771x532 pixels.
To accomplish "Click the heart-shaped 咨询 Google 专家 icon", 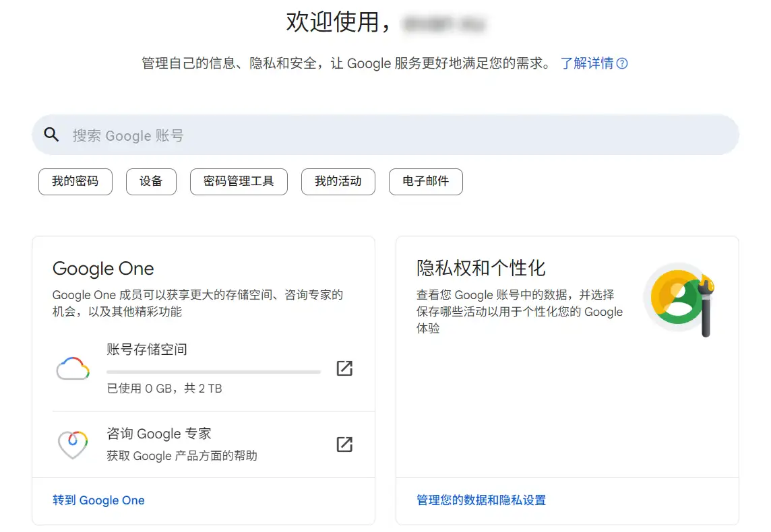I will [72, 444].
